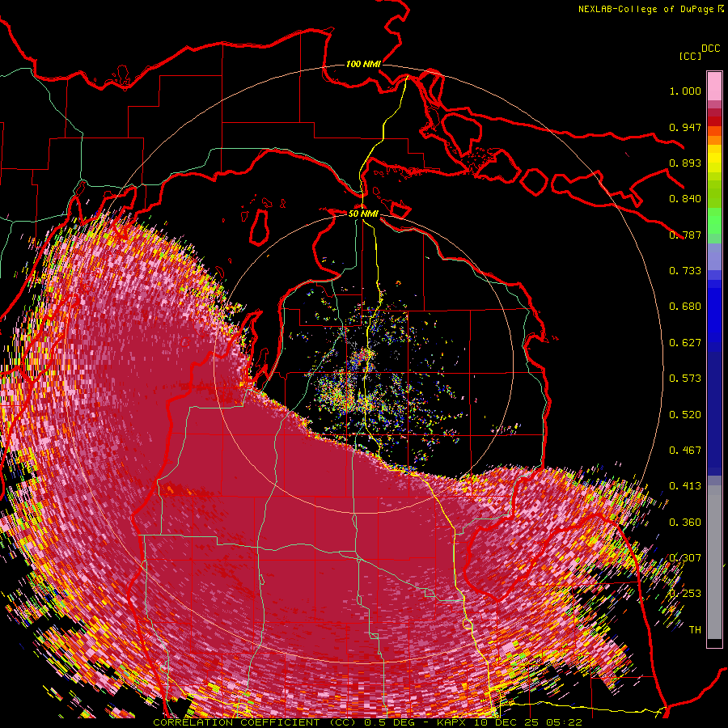The width and height of the screenshot is (728, 728).
Task: Click the 50 NMI range ring label
Action: tap(363, 214)
